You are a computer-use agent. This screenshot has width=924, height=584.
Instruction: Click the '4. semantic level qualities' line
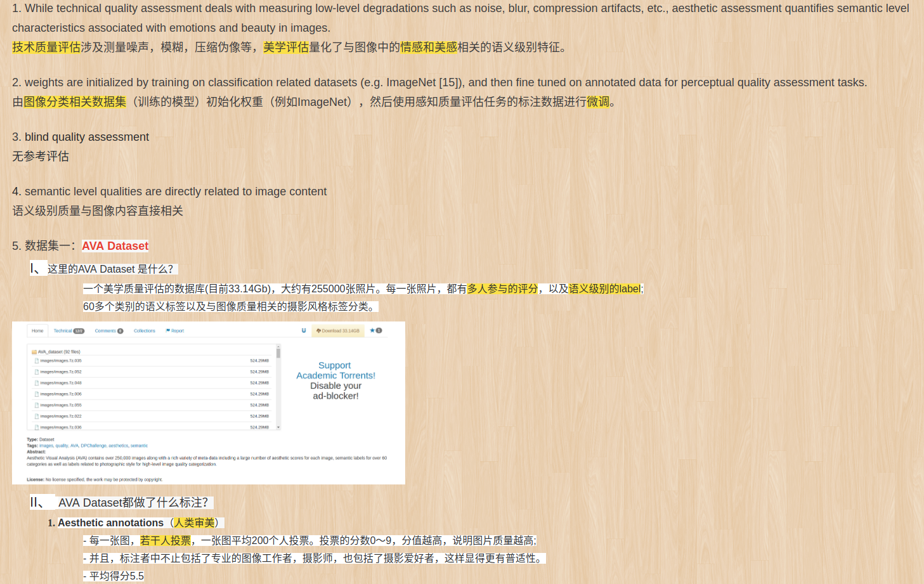point(169,191)
